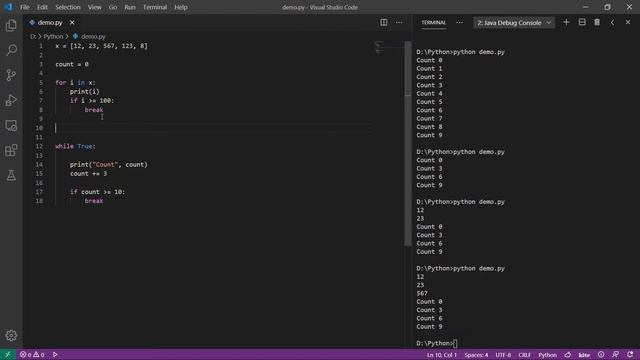Click the cloud sync status bar icon
This screenshot has width=640, height=360.
(x=568, y=355)
